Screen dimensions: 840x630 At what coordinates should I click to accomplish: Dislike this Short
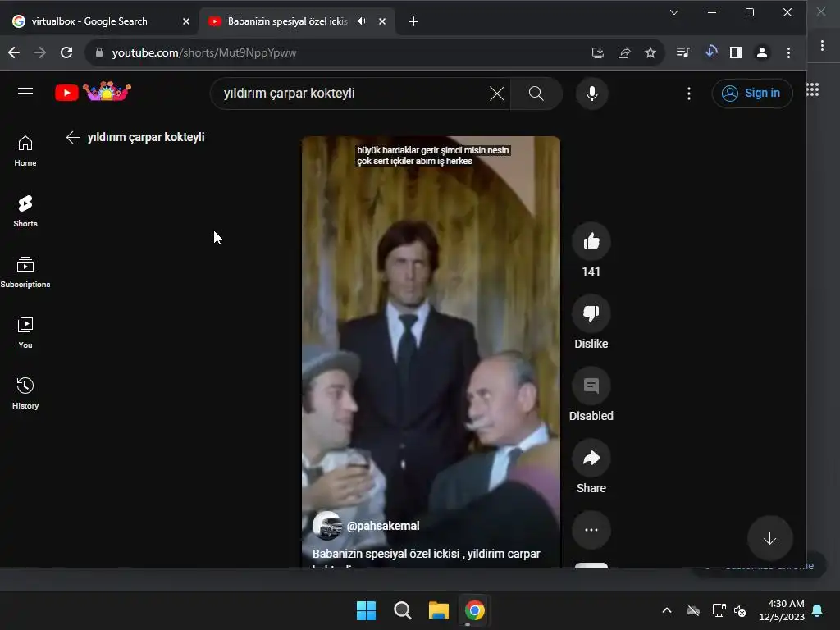tap(591, 313)
